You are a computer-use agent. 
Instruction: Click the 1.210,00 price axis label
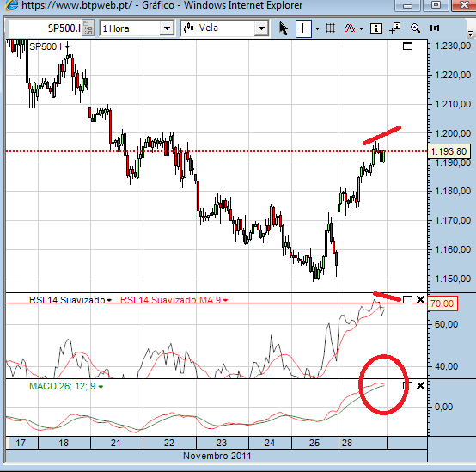[x=453, y=104]
